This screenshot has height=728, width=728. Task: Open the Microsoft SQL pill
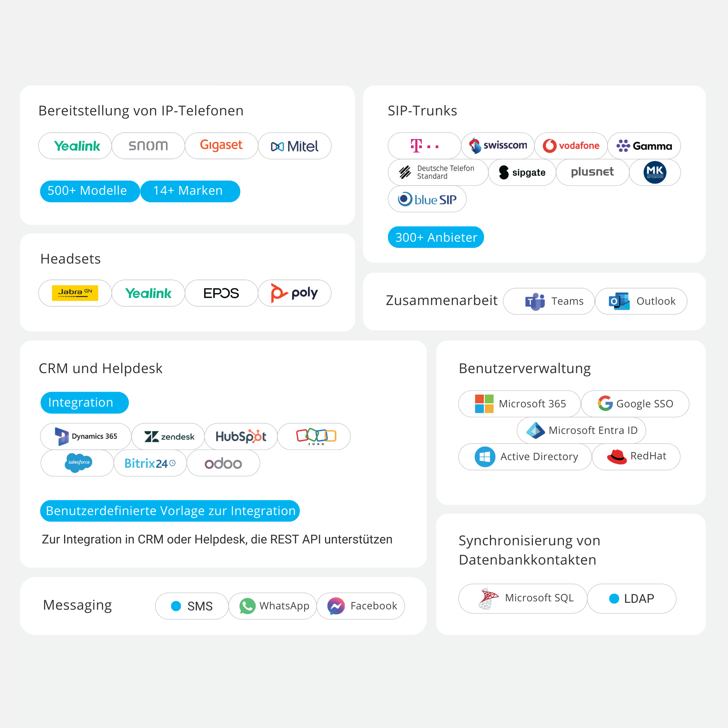coord(522,598)
